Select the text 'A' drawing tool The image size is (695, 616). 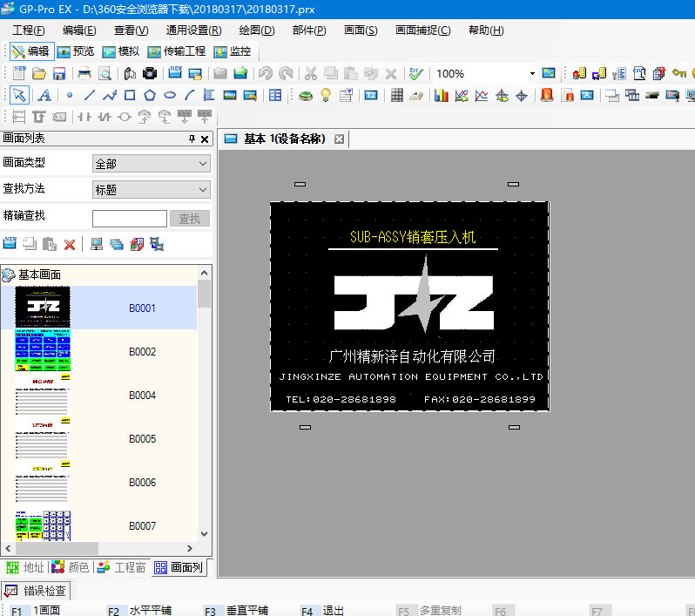point(44,96)
